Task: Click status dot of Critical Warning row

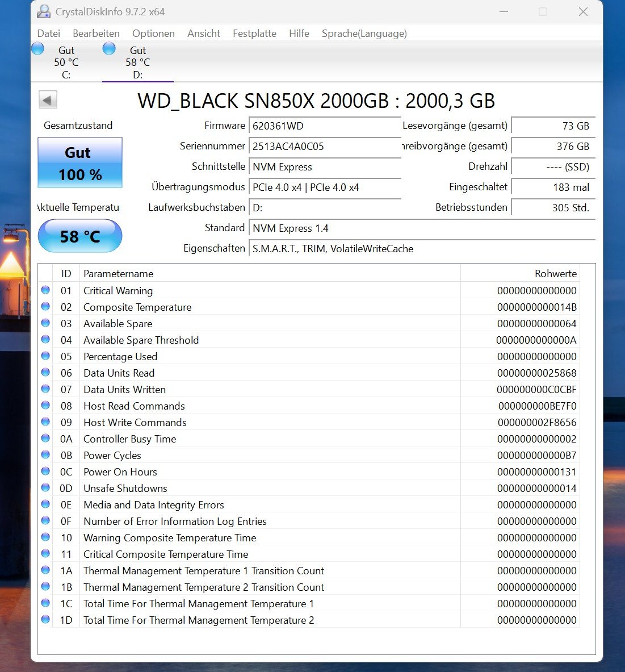Action: tap(45, 290)
